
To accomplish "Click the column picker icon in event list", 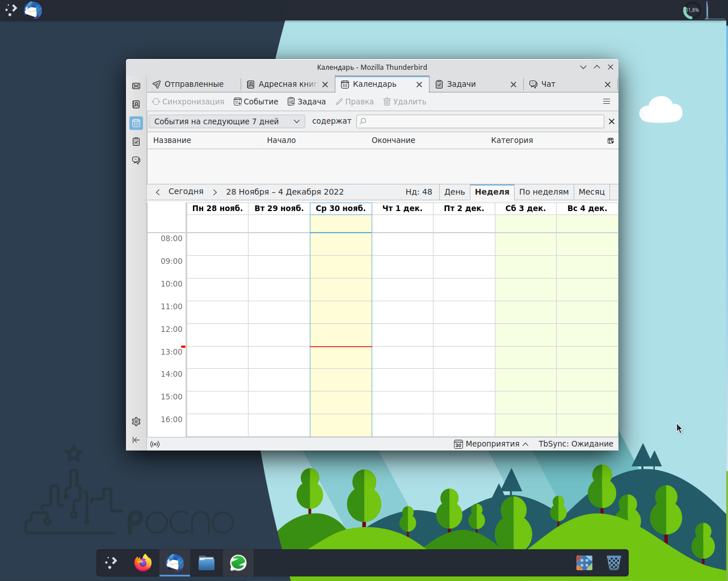I will click(x=611, y=141).
